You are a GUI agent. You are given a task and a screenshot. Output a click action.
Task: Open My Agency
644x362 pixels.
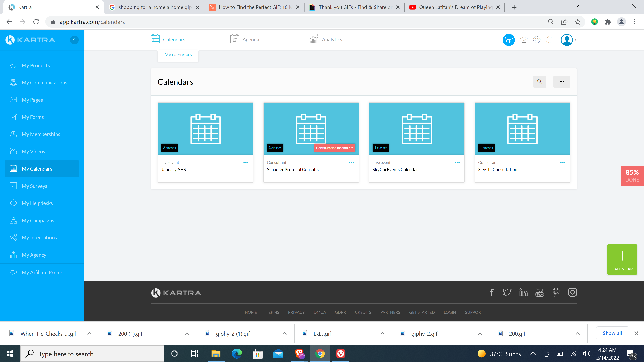[x=34, y=255]
